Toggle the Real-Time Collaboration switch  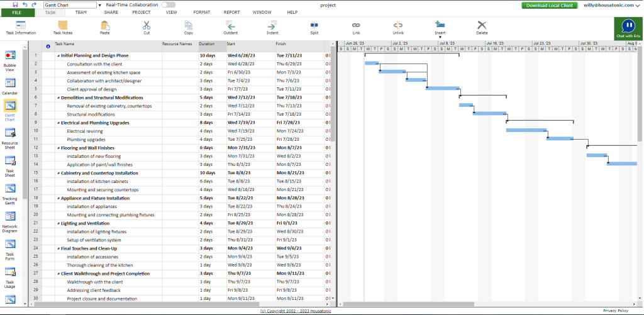point(168,4)
